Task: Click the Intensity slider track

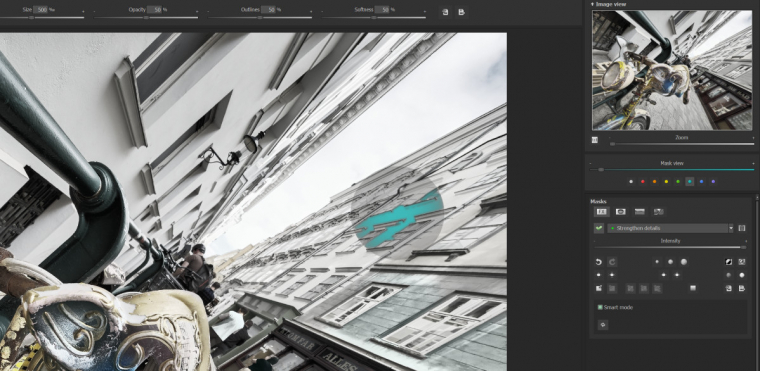Action: (670, 247)
